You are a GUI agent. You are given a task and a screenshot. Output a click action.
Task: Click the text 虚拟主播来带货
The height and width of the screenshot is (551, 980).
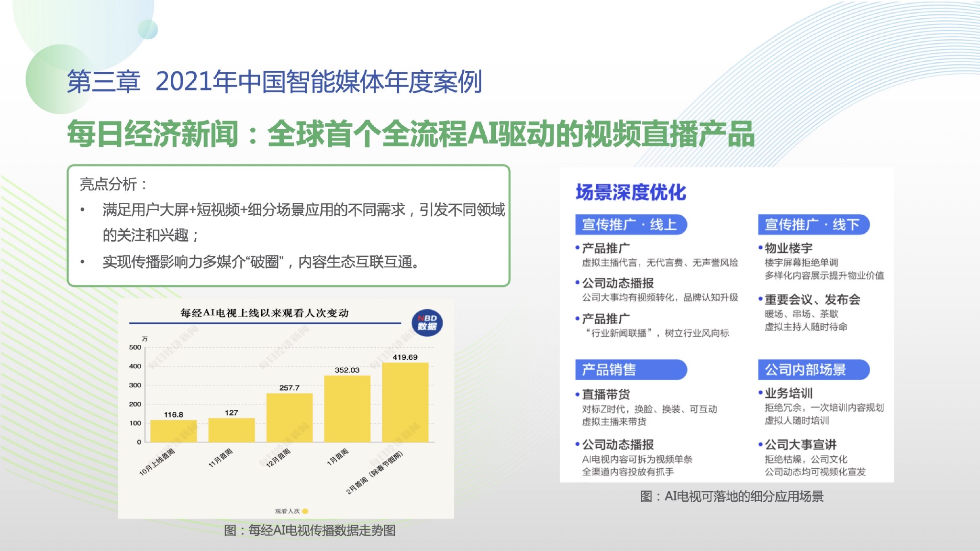point(614,422)
